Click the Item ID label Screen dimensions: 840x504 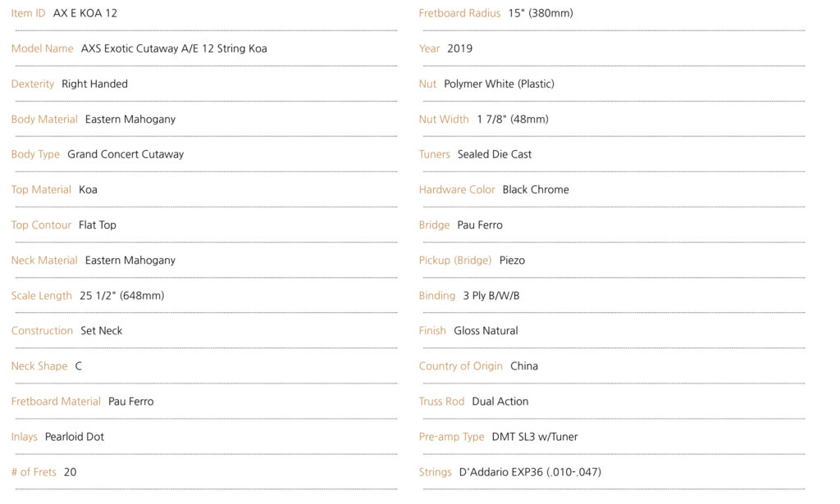click(x=29, y=13)
